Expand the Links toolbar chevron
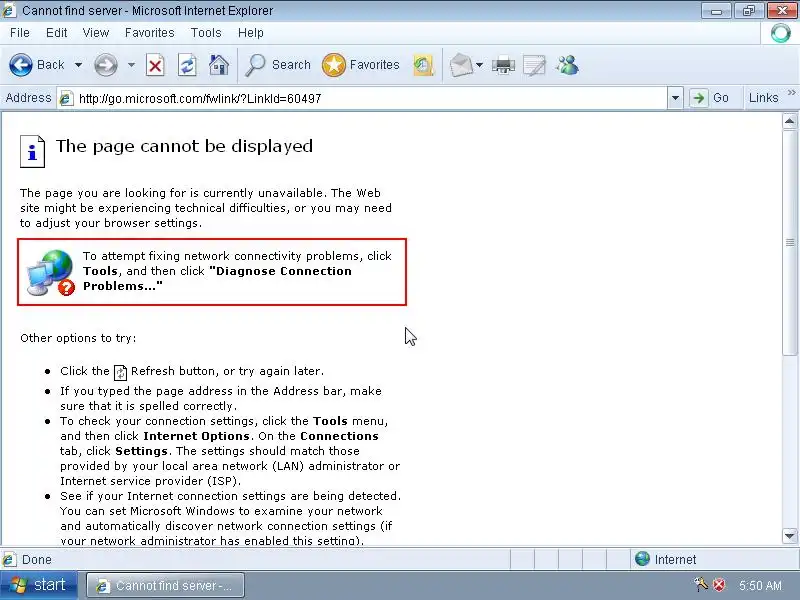 pyautogui.click(x=791, y=92)
